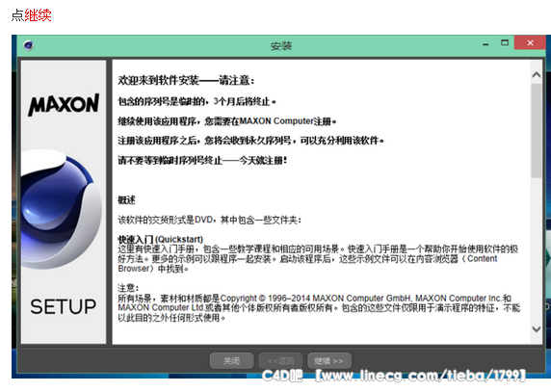Click the 快速入门 (Quickstart) heading
This screenshot has height=392, width=551.
(x=160, y=240)
